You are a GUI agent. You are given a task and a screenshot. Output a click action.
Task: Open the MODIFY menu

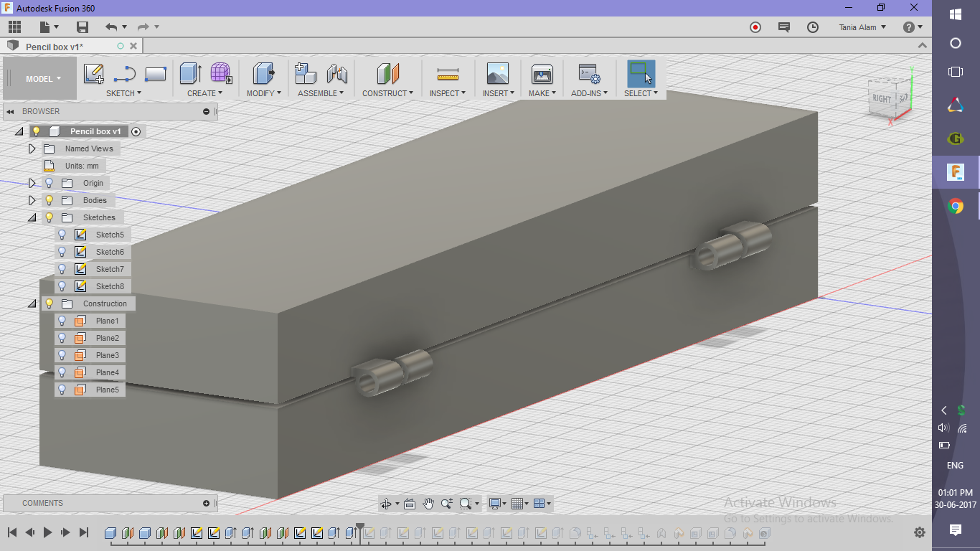tap(263, 93)
